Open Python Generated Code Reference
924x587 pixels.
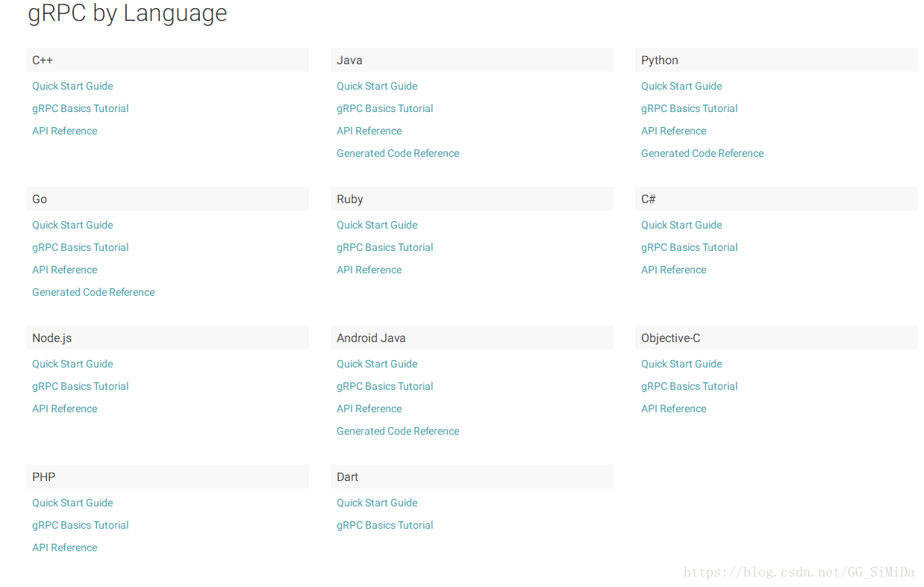click(x=702, y=153)
